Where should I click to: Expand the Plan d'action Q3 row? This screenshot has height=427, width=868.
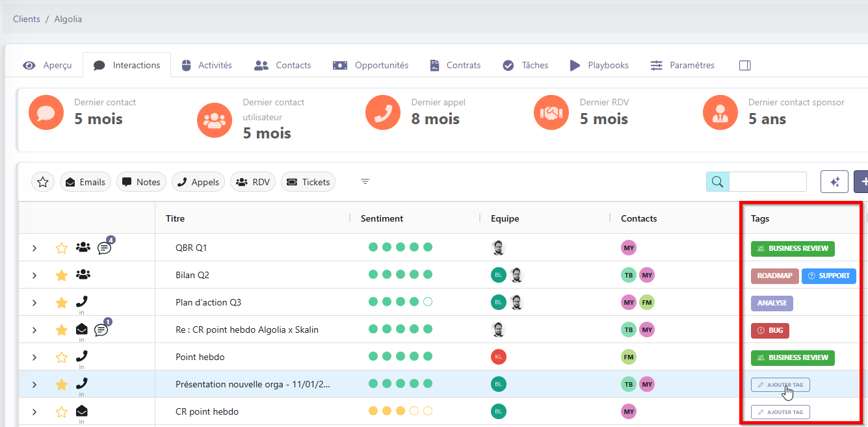pyautogui.click(x=34, y=302)
